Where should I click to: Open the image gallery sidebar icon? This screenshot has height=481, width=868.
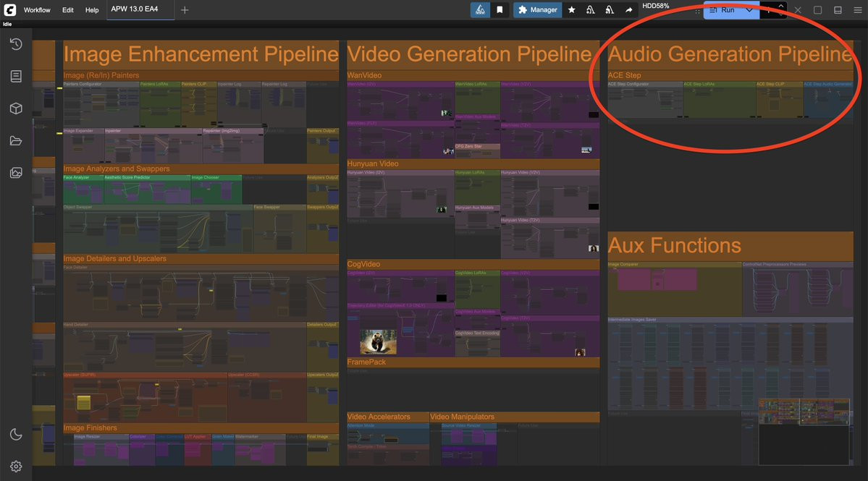[16, 173]
